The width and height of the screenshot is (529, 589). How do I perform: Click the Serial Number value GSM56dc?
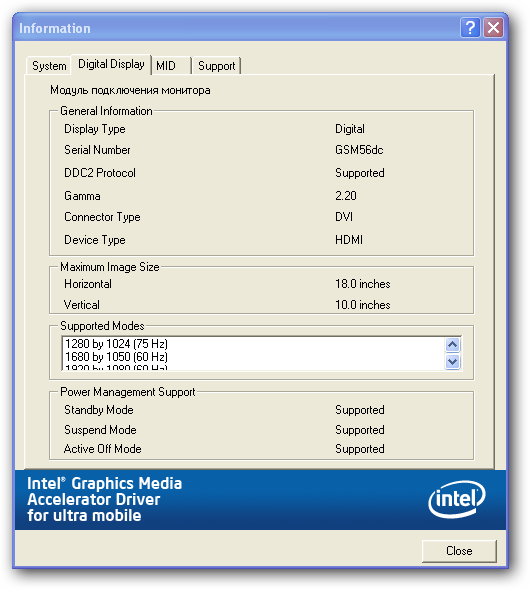359,150
